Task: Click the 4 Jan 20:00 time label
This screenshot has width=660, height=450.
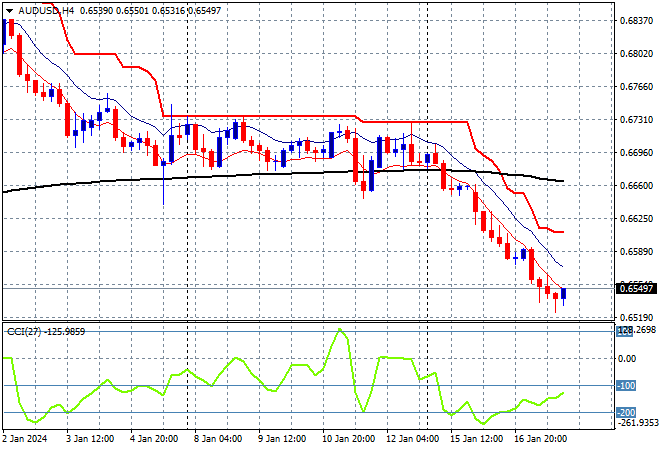Action: (154, 439)
